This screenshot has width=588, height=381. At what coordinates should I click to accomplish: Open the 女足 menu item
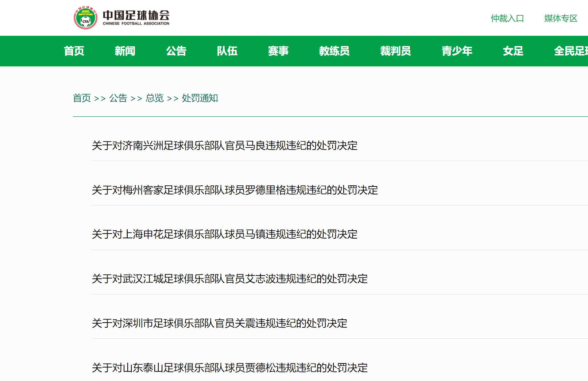(513, 51)
